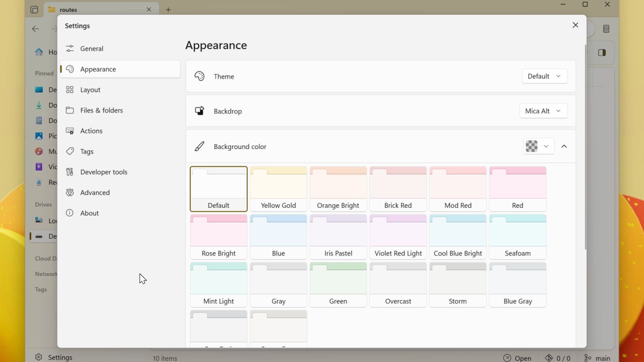Pick the Green background swatch

[x=338, y=285]
